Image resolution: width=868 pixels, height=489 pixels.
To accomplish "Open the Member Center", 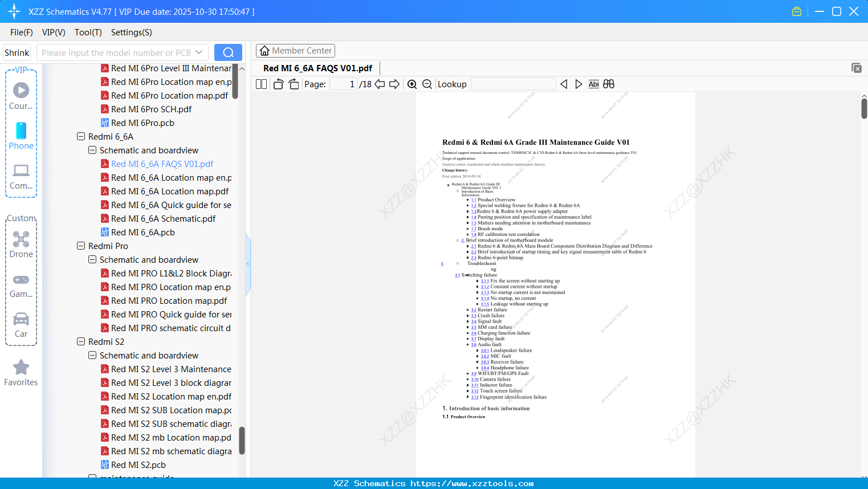I will (295, 51).
